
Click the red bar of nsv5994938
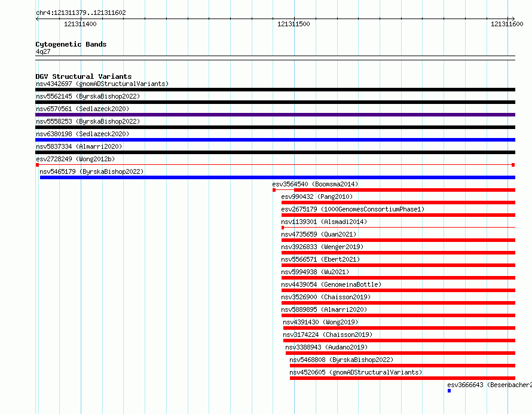(x=398, y=278)
